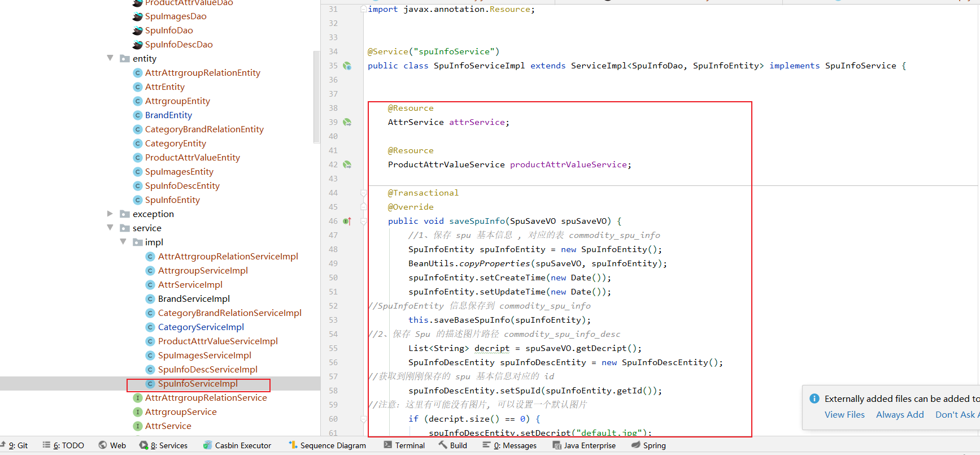The image size is (980, 455).
Task: Click the AttrEntity class icon
Action: click(x=137, y=87)
